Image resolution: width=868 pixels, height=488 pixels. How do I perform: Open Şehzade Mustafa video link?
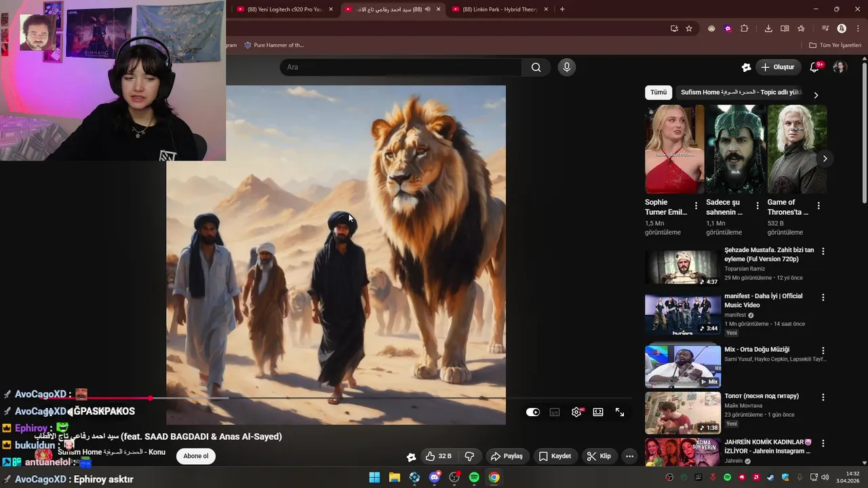pos(769,254)
